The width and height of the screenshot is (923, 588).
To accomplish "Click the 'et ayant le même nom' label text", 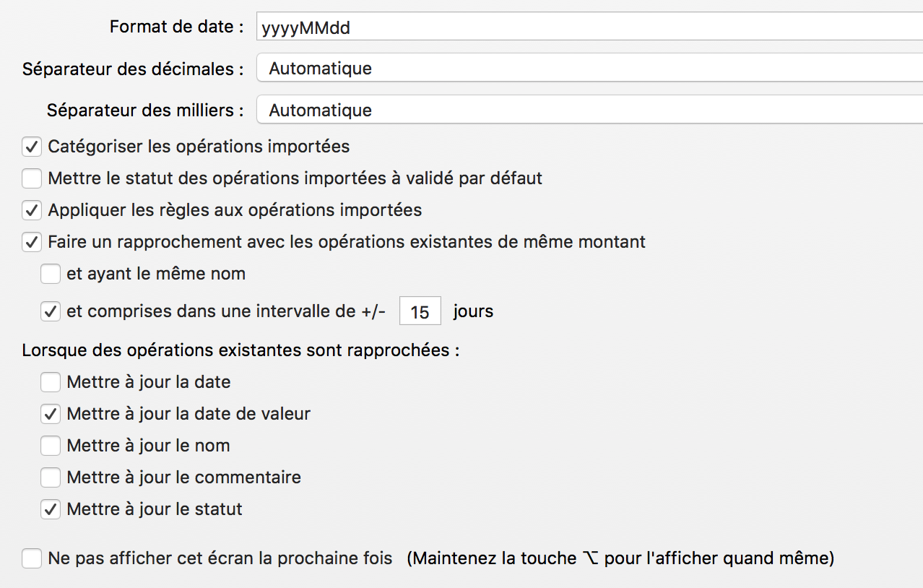I will click(x=156, y=274).
